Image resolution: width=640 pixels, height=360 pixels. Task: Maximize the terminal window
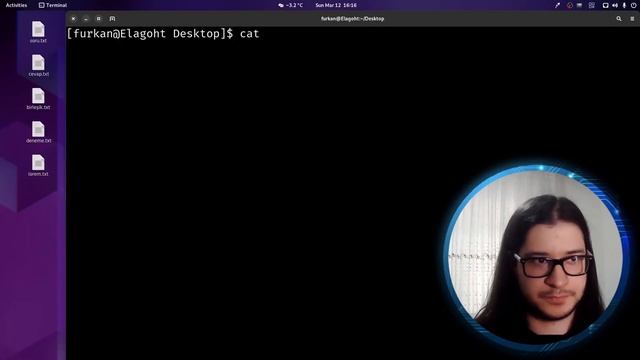point(98,19)
